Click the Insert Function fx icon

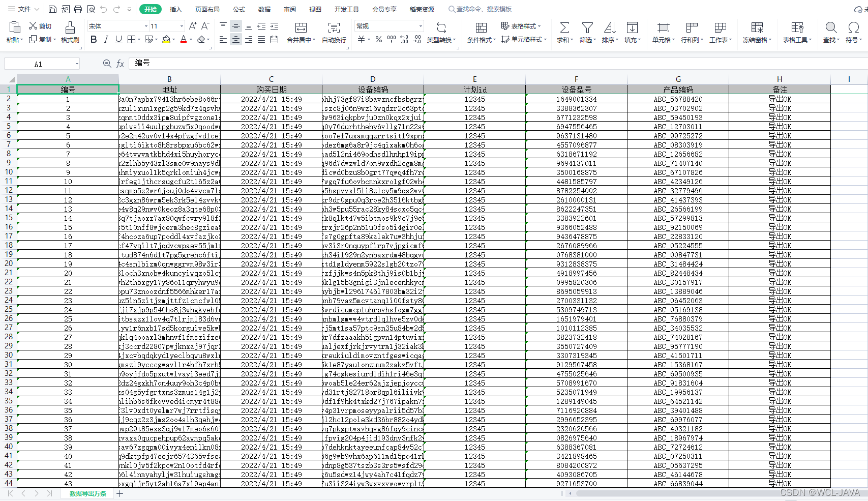[121, 64]
